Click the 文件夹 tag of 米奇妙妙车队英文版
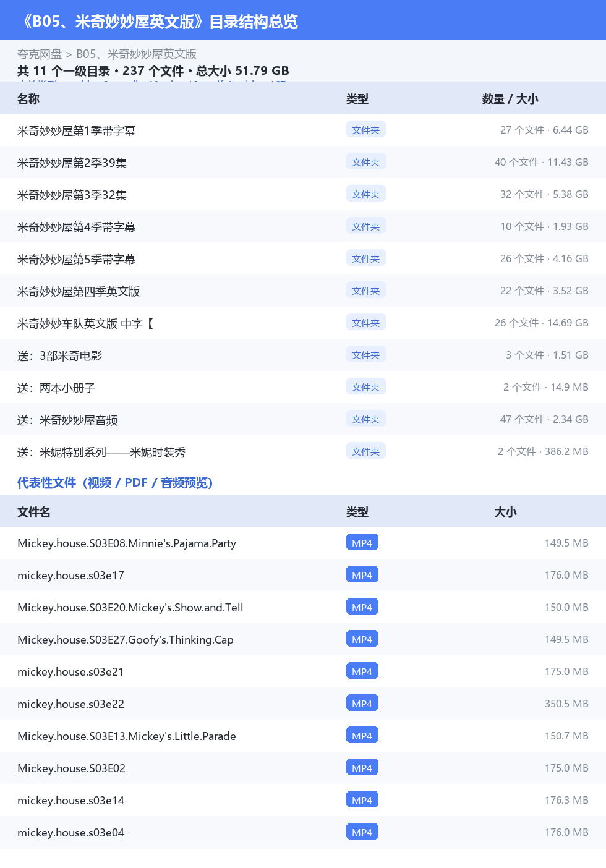The image size is (606, 868). 366,322
